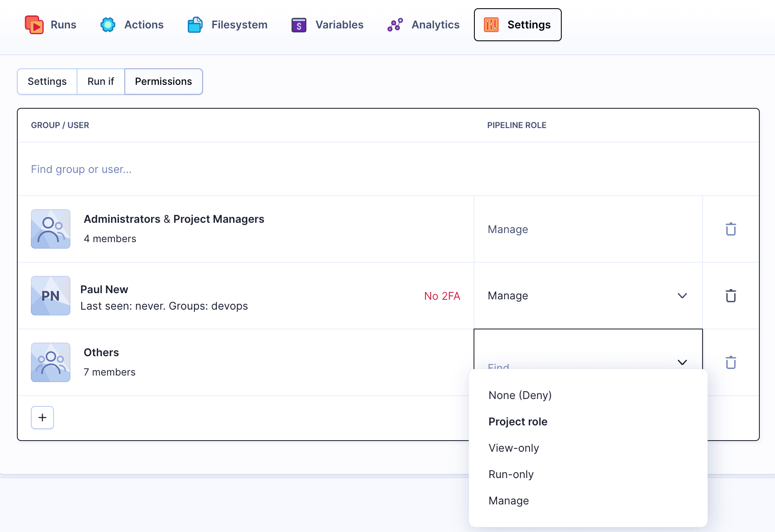Choose View-only role for Others

click(514, 448)
